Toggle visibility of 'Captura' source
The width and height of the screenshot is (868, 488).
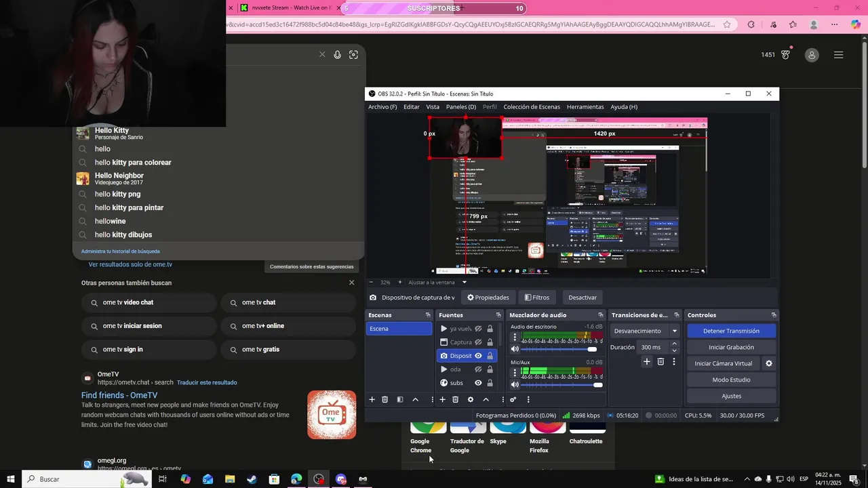(x=478, y=342)
